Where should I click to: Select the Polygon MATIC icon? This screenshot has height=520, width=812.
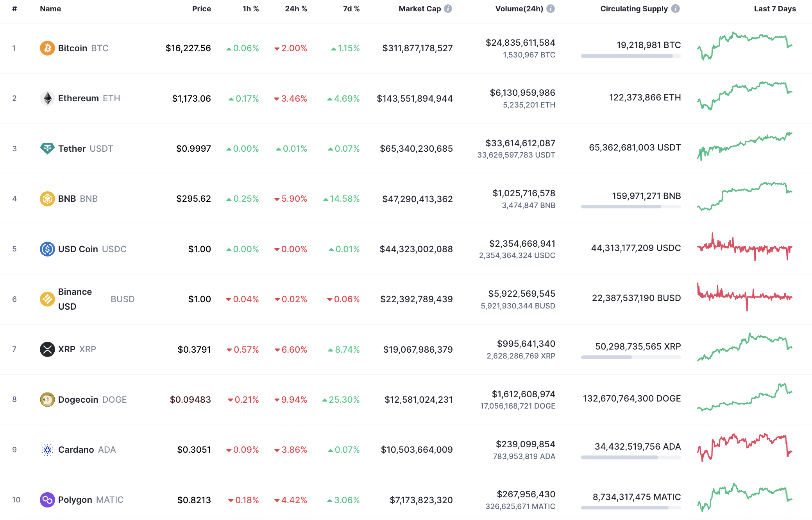pos(47,500)
